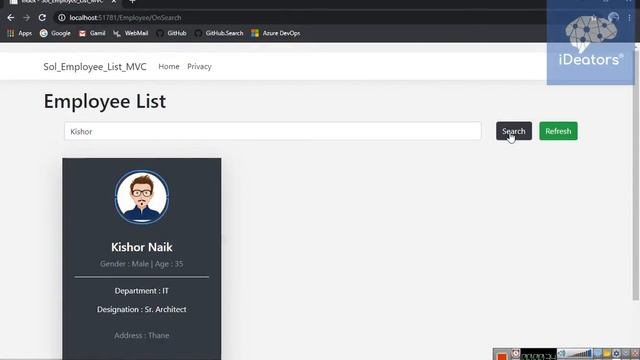Go back with the browser back arrow

pyautogui.click(x=11, y=18)
